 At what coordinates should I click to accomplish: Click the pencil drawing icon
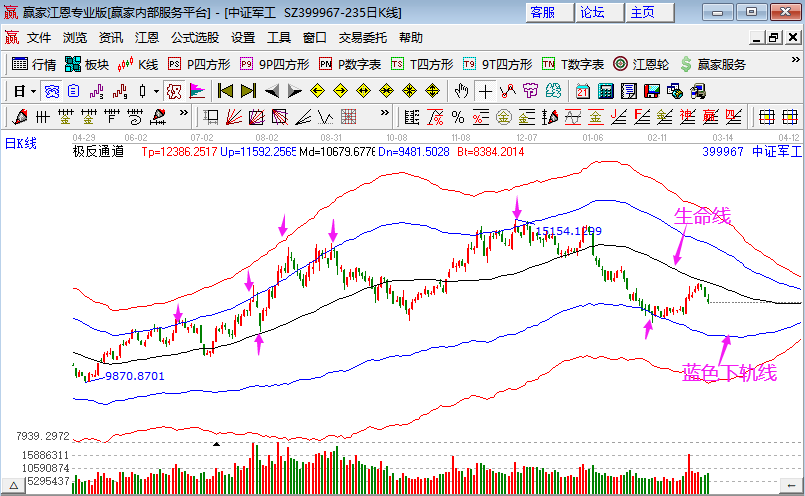[21, 118]
